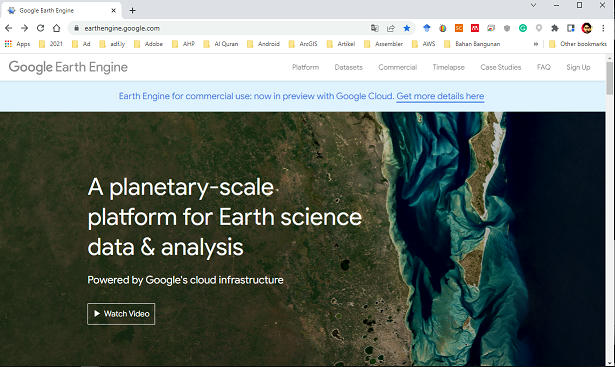Open the Chrome profile avatar
The height and width of the screenshot is (367, 615).
pos(587,28)
